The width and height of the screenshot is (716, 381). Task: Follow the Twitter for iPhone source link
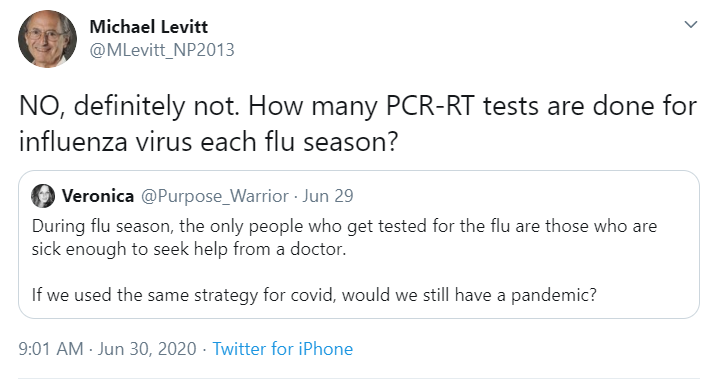tap(283, 349)
